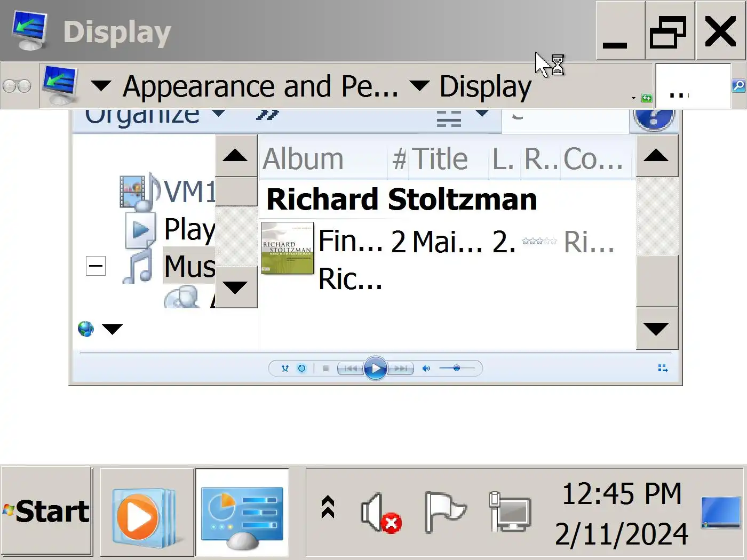Go to Appearance and Personalization breadcrumb
Viewport: 747px width, 560px height.
pyautogui.click(x=260, y=86)
